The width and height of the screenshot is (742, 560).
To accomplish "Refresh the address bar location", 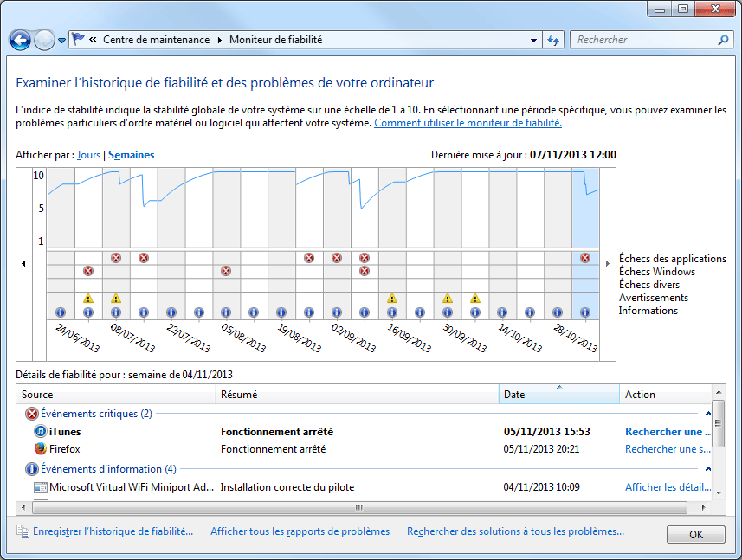I will tap(553, 40).
